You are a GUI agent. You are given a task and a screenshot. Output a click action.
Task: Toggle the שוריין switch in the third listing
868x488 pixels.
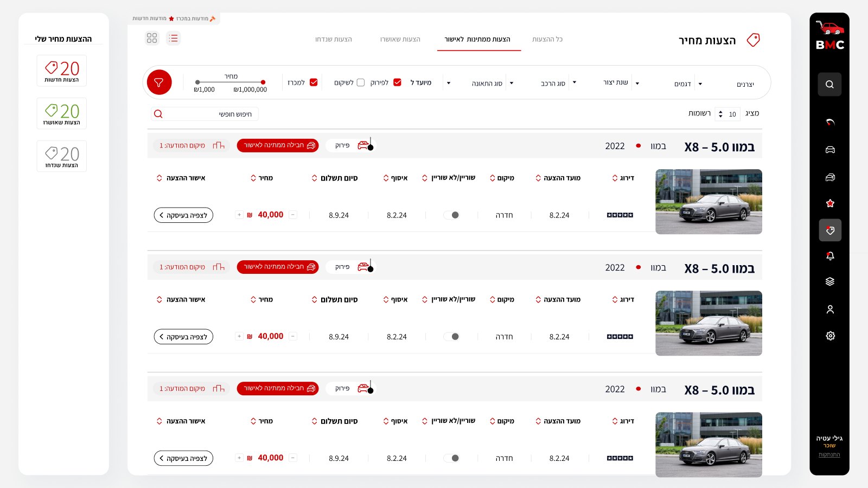point(451,458)
